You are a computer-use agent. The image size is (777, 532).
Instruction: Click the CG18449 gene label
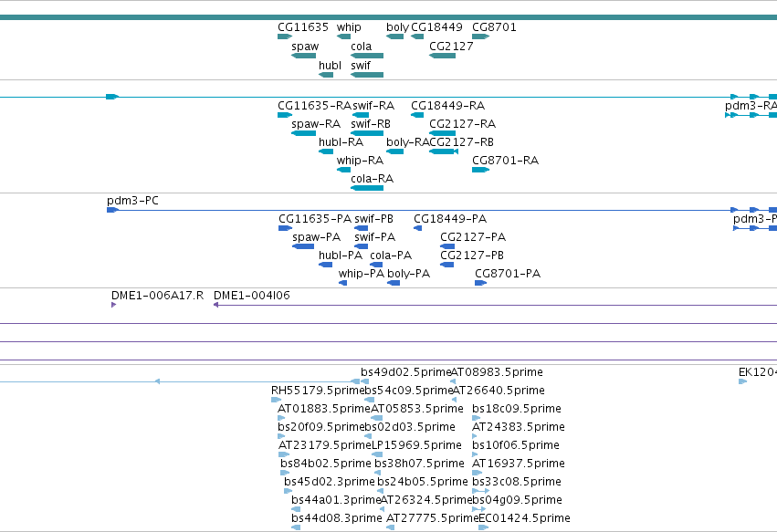point(436,27)
